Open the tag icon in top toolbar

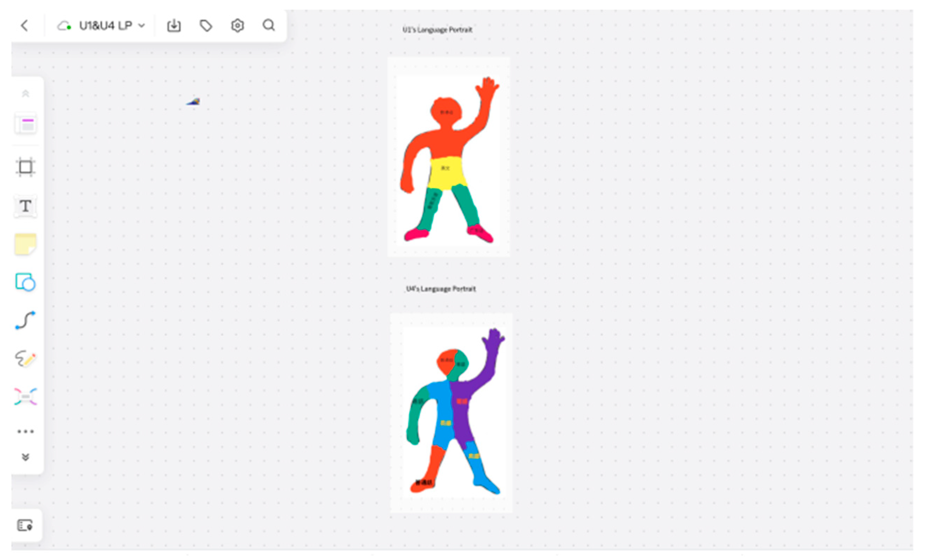(206, 26)
